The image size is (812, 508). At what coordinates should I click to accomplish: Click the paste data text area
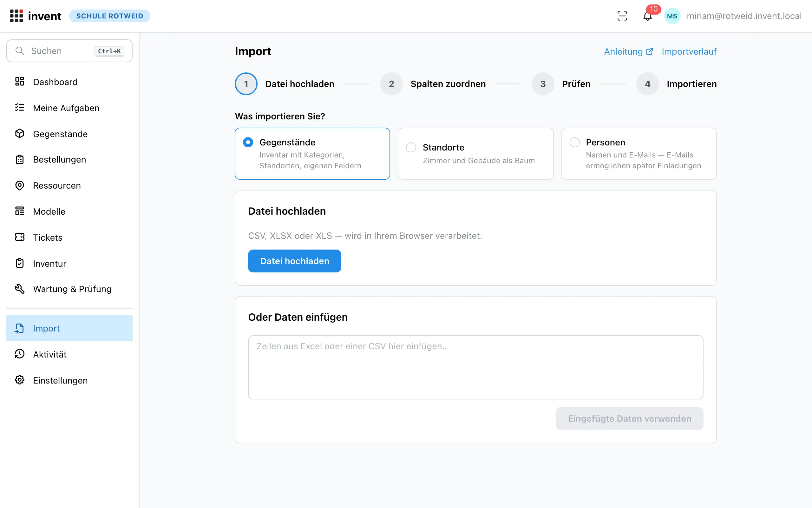tap(475, 367)
